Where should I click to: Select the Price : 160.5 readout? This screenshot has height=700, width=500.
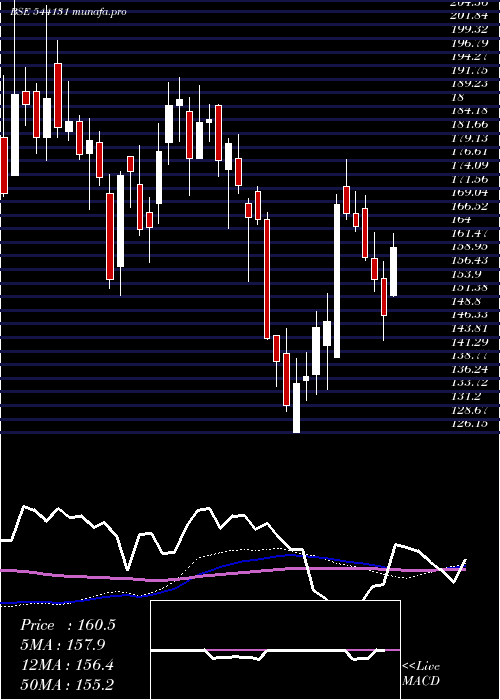68,625
